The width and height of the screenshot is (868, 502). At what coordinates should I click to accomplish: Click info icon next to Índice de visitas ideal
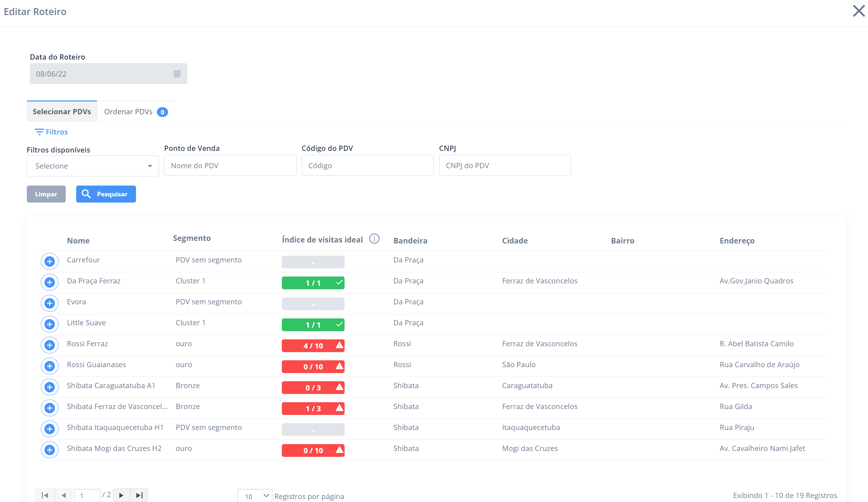point(374,239)
